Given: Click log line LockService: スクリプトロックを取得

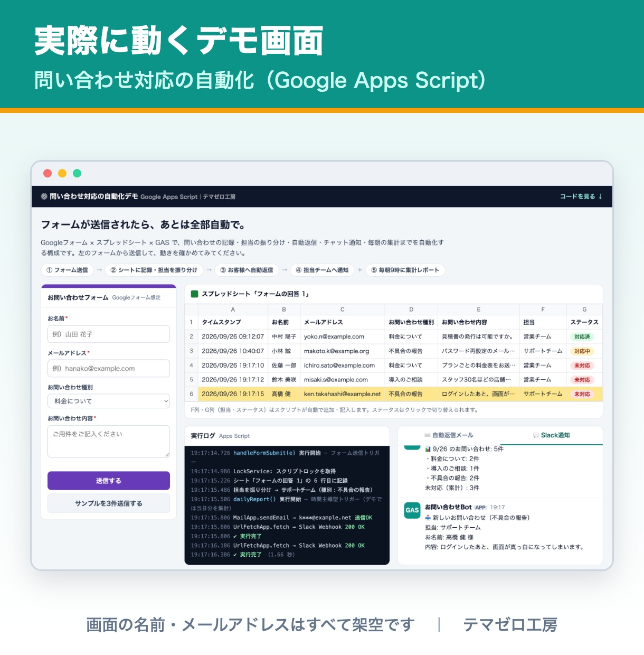Looking at the screenshot, I should click(x=263, y=471).
